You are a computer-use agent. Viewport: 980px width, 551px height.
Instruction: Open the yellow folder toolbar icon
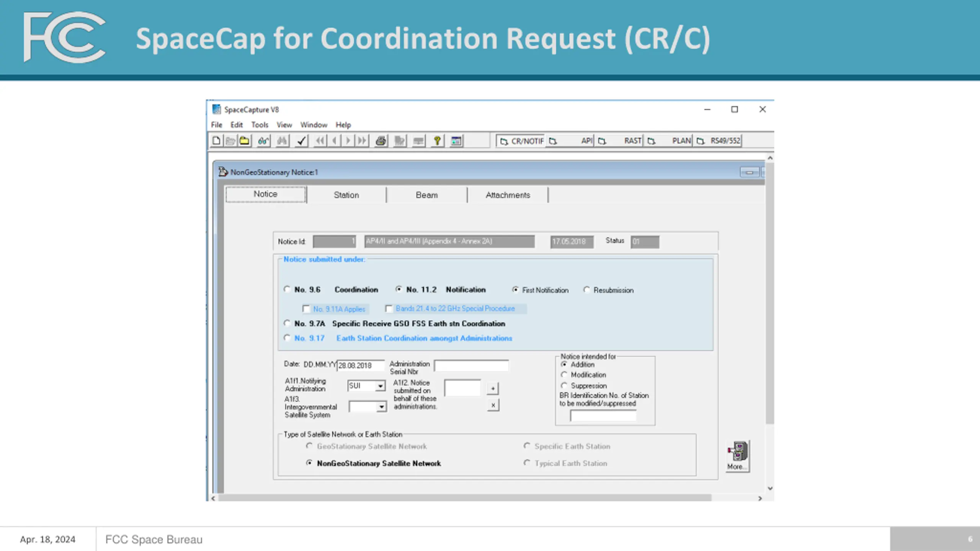point(244,141)
